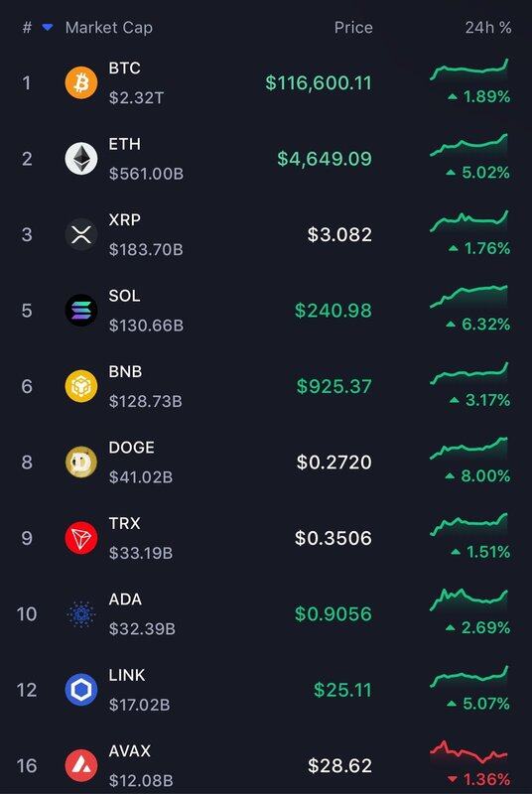The height and width of the screenshot is (794, 532).
Task: Sort by the Market Cap column header
Action: click(x=109, y=28)
